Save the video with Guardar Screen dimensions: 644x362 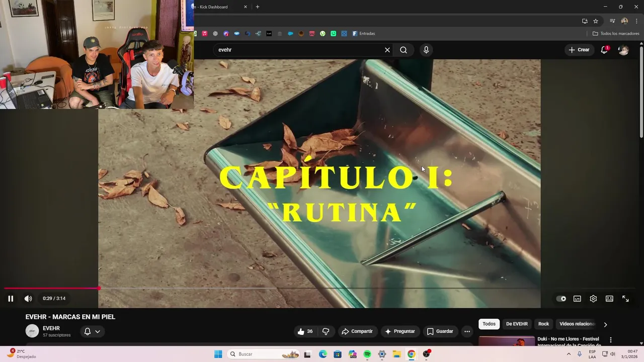pos(440,331)
